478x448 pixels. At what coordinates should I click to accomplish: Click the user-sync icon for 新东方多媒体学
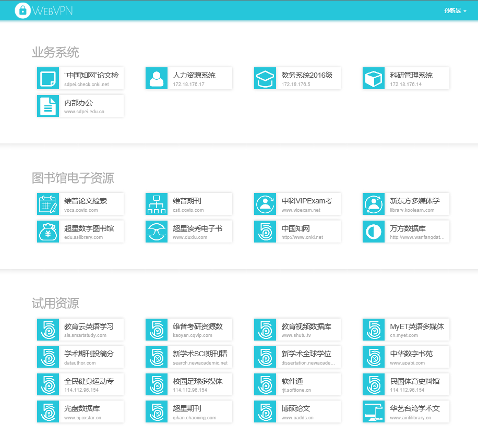(374, 204)
